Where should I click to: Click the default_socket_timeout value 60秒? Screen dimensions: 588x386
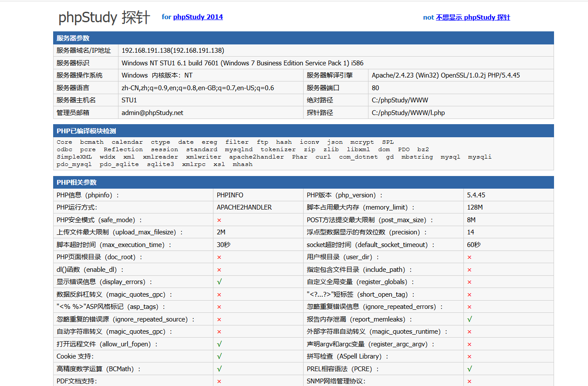(x=474, y=245)
